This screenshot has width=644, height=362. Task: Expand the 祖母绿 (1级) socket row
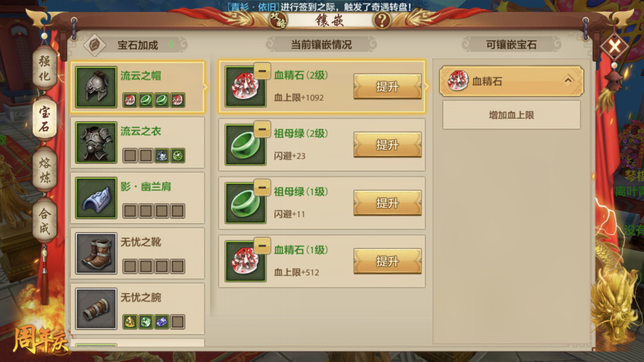(322, 203)
